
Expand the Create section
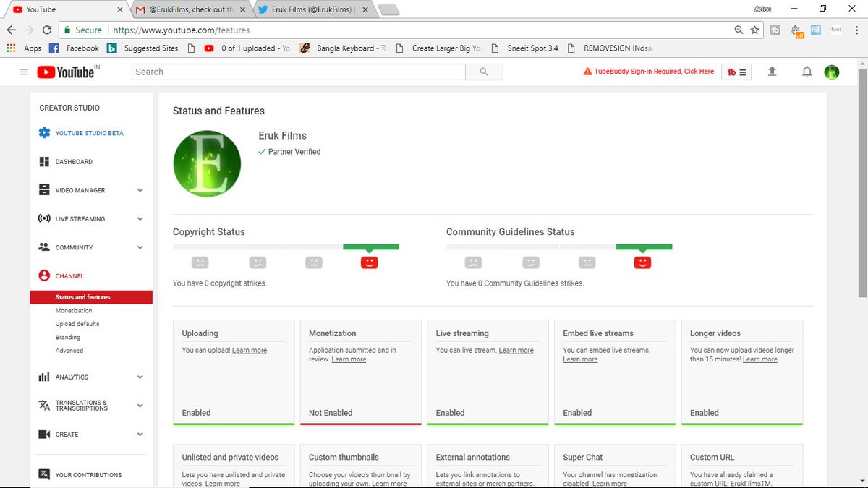(140, 434)
